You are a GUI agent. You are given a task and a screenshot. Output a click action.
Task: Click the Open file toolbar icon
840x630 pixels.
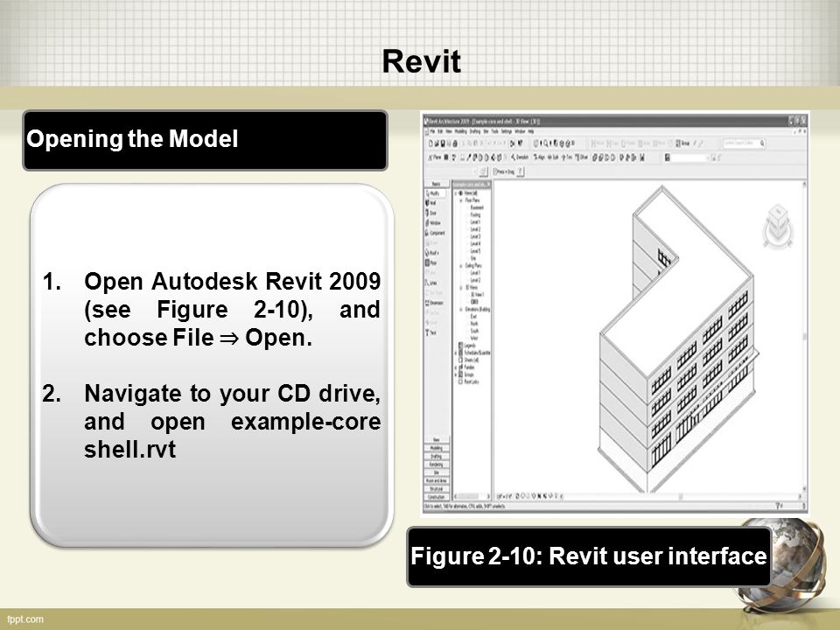437,143
